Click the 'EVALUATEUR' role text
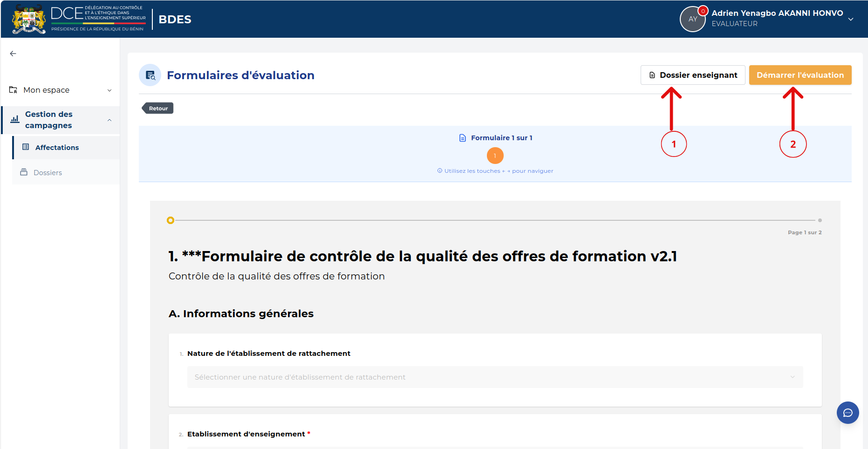Viewport: 868px width, 449px height. tap(734, 24)
